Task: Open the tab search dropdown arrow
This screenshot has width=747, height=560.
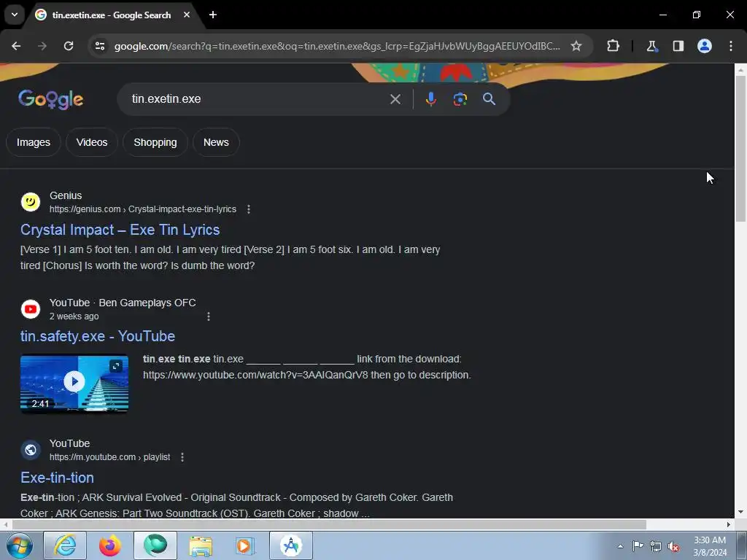Action: pos(15,15)
